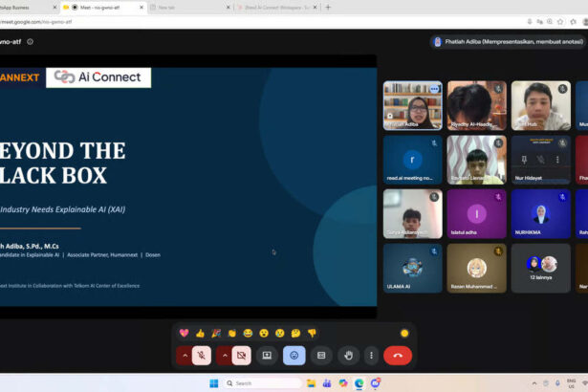Image resolution: width=588 pixels, height=392 pixels.
Task: Select the Isiatul adha participant tile
Action: click(477, 214)
